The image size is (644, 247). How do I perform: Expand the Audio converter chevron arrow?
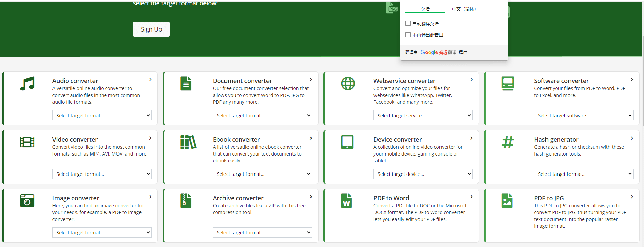pos(150,79)
